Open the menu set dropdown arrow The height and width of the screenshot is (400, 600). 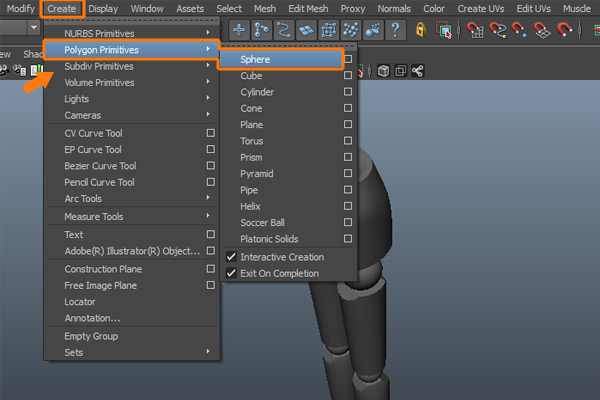(x=33, y=27)
